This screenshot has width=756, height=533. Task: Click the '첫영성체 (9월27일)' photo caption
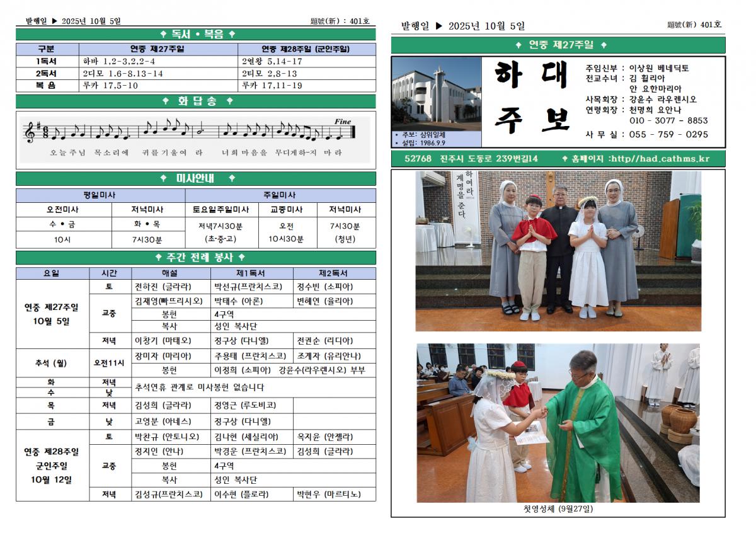558,509
